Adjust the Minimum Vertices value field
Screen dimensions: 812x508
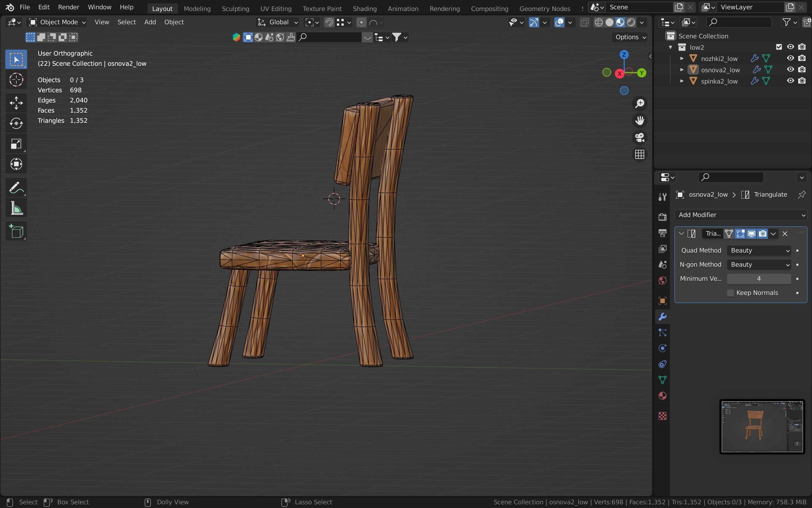coord(759,279)
